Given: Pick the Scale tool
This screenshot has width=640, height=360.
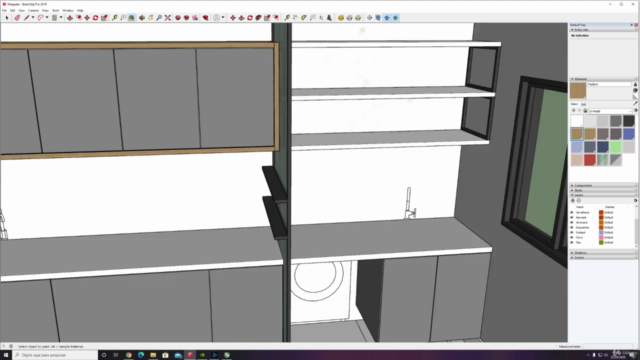Looking at the screenshot, I should click(104, 18).
